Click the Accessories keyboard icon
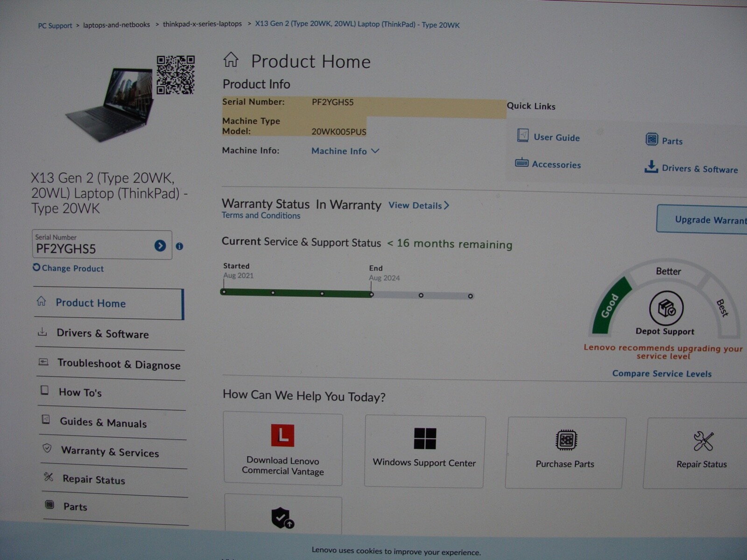 pos(521,163)
